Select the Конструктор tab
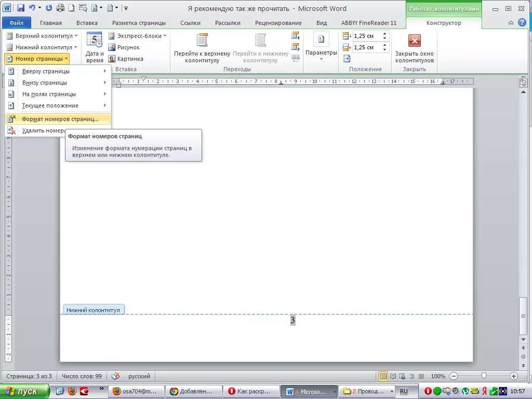 tap(444, 23)
